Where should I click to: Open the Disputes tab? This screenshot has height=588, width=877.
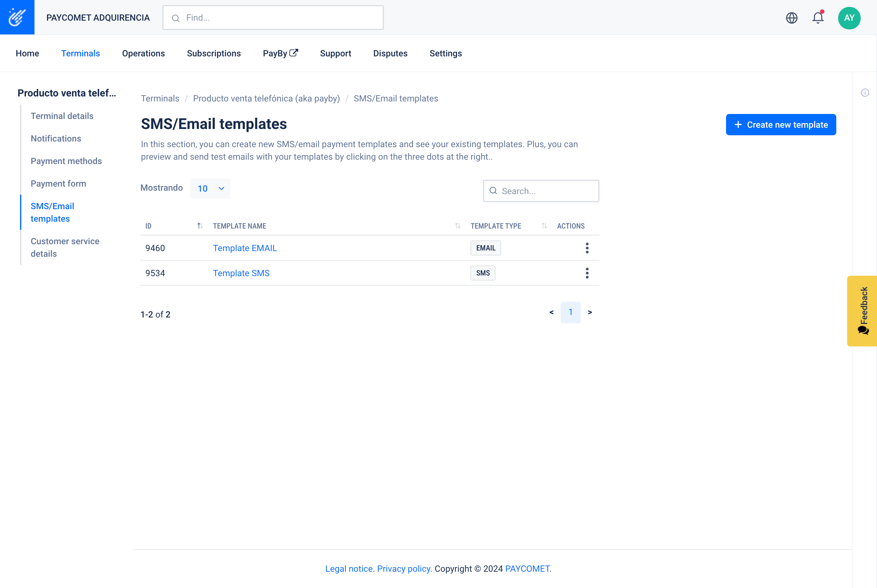pyautogui.click(x=390, y=53)
